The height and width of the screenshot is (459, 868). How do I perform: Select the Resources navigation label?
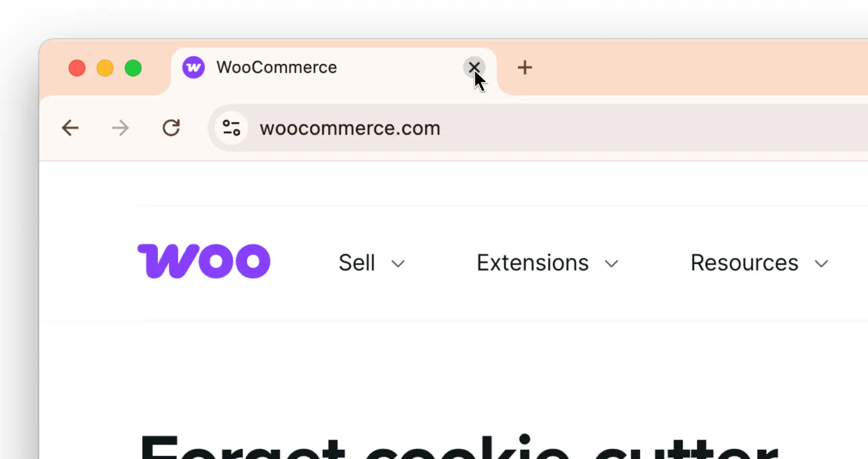click(x=745, y=263)
